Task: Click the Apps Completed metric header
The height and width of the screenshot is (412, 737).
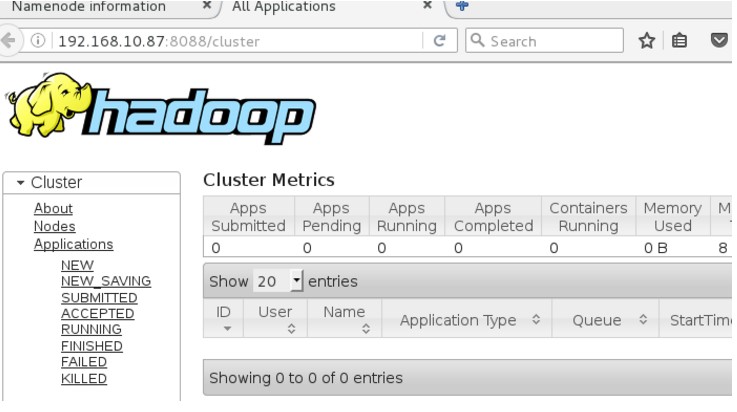Action: [x=494, y=216]
